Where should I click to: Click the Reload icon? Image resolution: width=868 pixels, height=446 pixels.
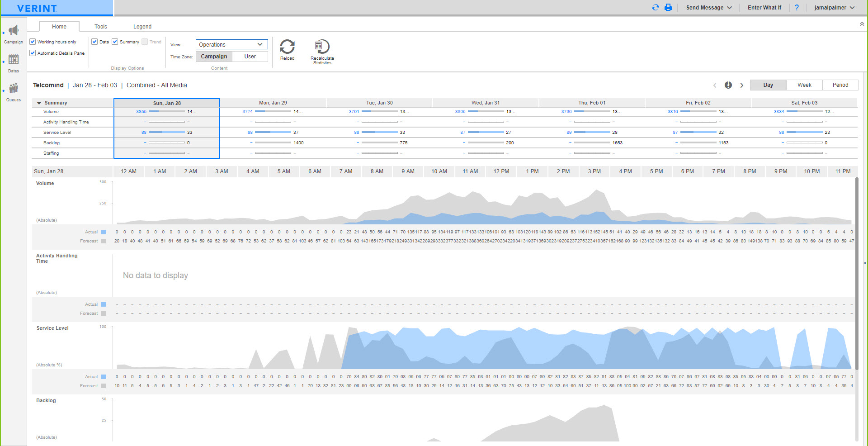click(x=287, y=47)
